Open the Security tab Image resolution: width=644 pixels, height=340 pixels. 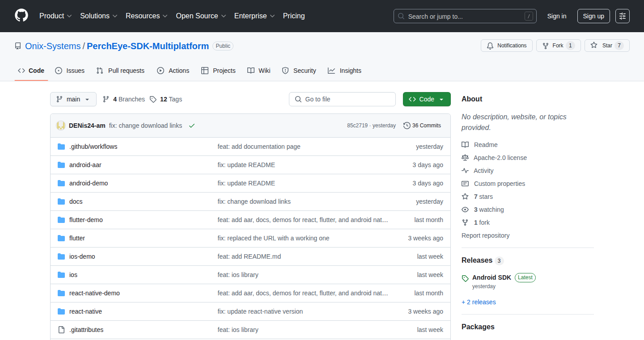(299, 71)
